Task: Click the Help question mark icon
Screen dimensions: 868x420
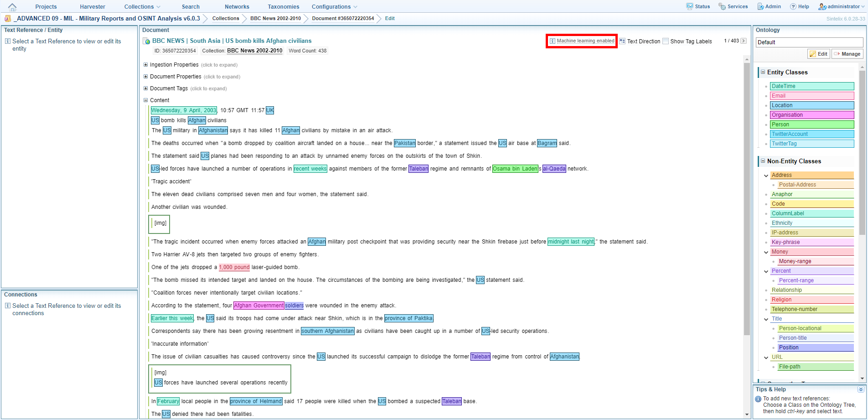Action: click(x=793, y=6)
